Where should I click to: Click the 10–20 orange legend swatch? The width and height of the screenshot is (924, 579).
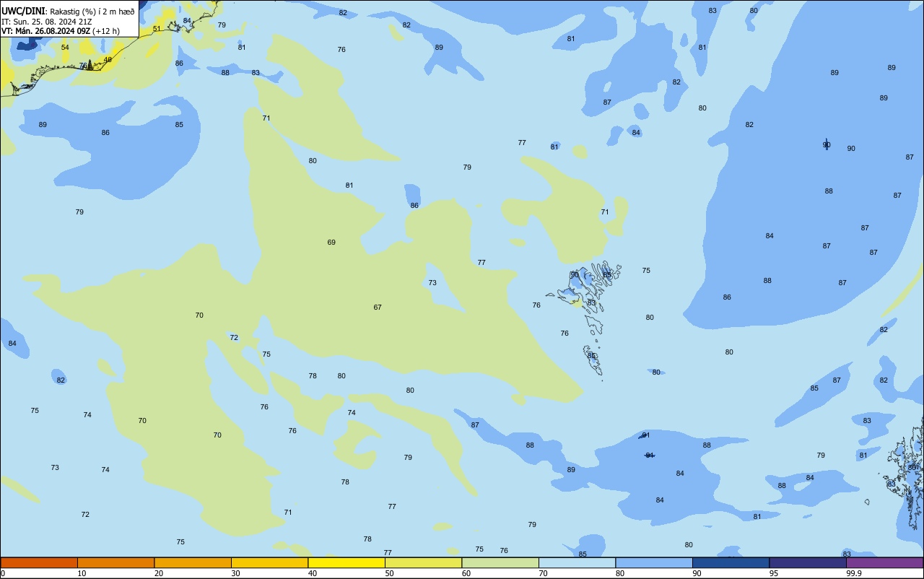115,562
